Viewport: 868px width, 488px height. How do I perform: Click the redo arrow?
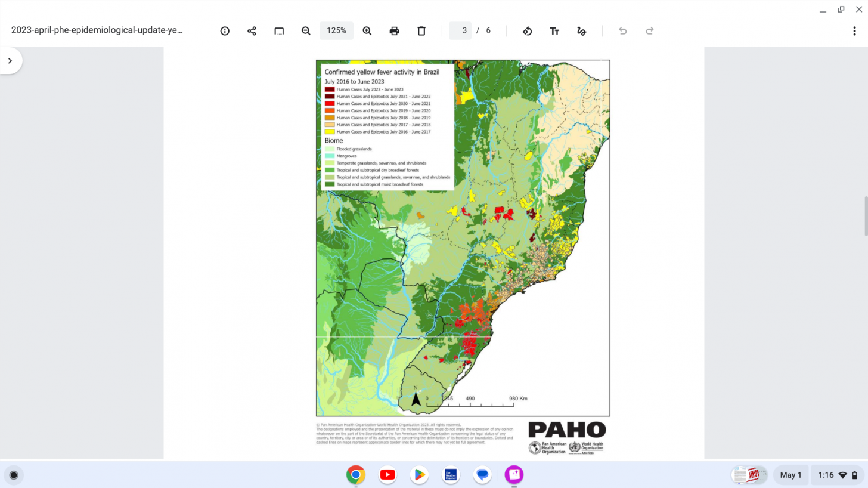[650, 31]
